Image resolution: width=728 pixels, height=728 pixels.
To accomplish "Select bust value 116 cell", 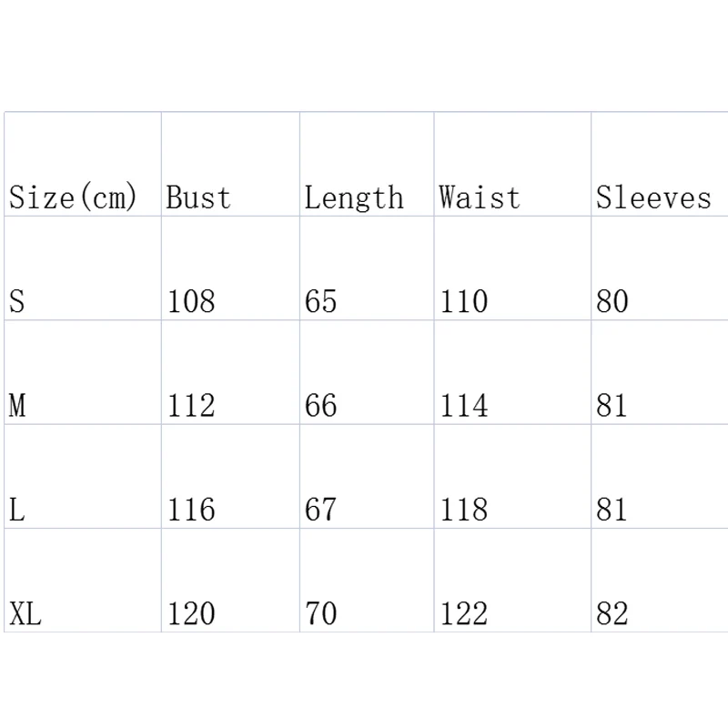I will [x=191, y=510].
